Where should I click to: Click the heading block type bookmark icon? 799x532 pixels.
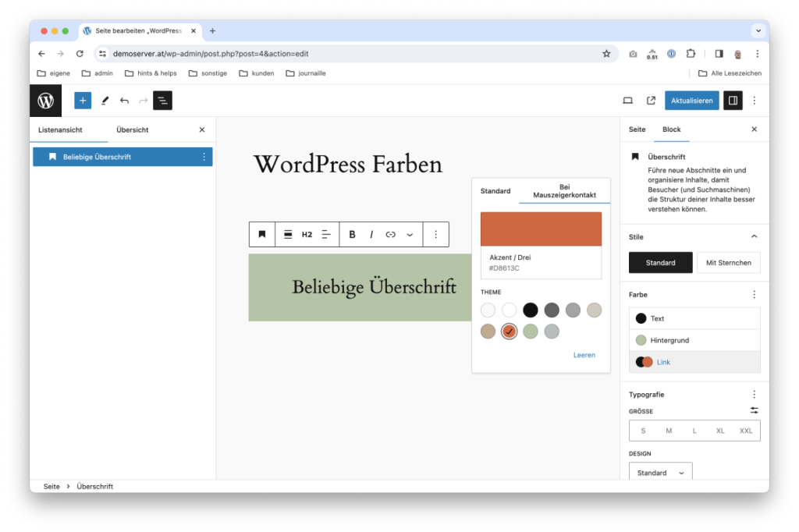262,234
